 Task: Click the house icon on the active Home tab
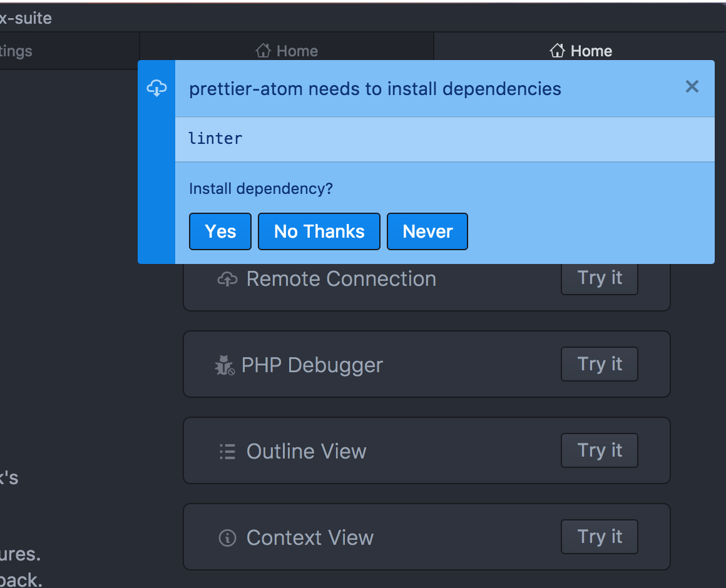[558, 50]
